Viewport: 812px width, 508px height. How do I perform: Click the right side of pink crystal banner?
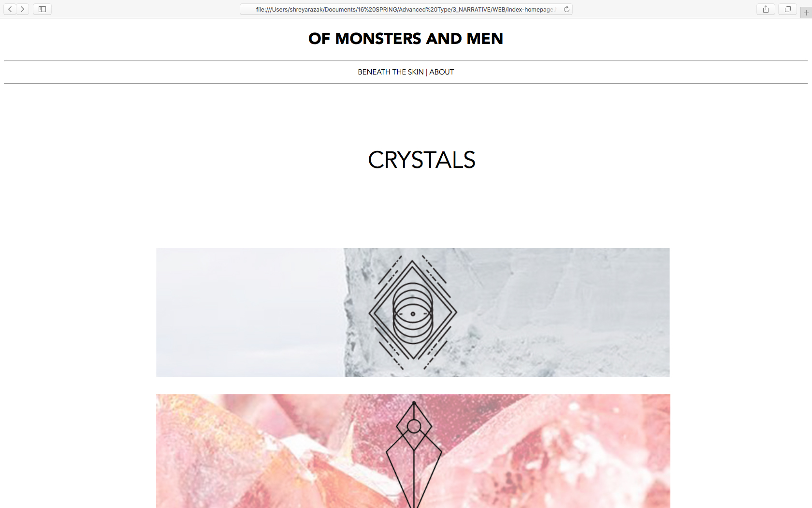click(x=556, y=451)
